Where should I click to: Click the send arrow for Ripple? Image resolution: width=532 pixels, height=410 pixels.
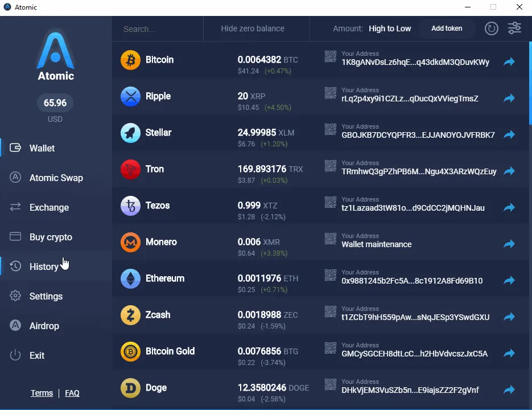coord(509,98)
